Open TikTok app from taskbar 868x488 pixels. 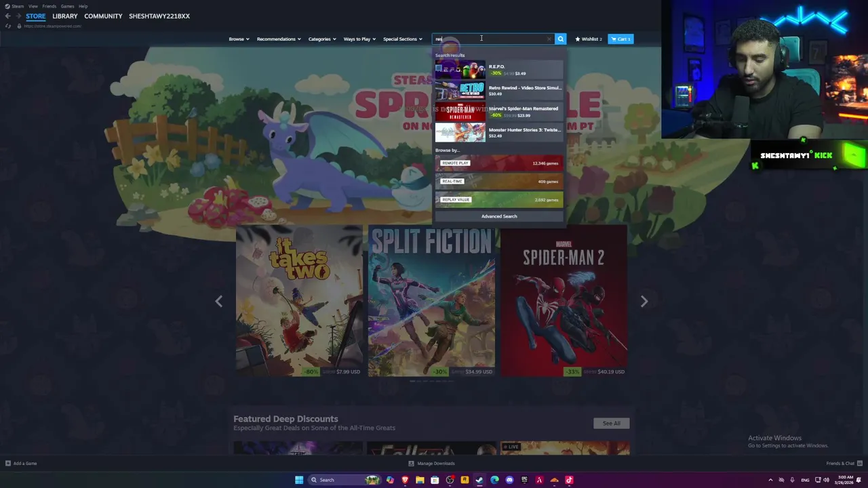point(569,480)
